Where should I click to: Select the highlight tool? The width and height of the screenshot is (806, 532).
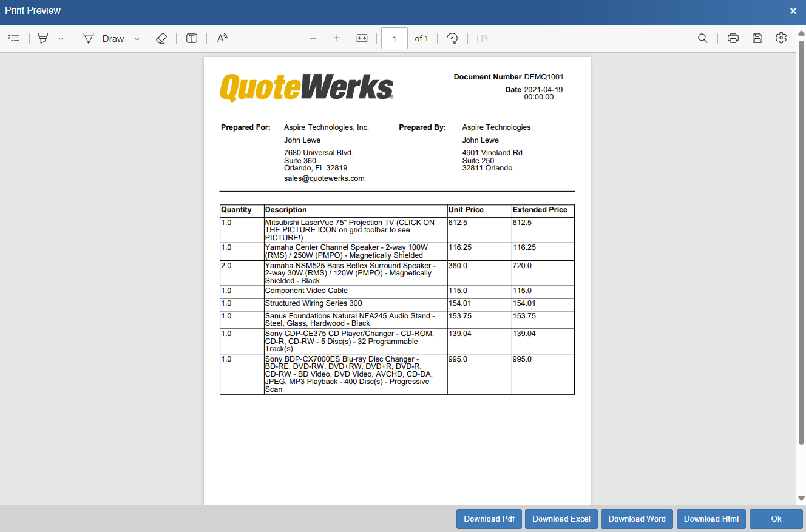click(43, 38)
